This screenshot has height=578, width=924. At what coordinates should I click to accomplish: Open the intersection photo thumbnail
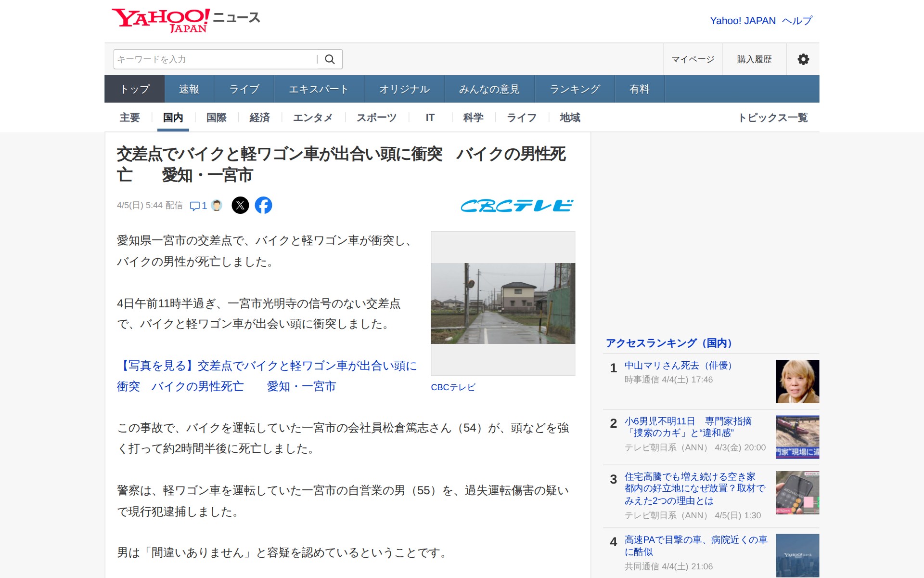(503, 303)
